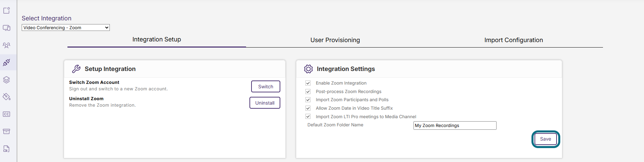644x162 pixels.
Task: Click the Integration Settings heading
Action: tap(346, 69)
